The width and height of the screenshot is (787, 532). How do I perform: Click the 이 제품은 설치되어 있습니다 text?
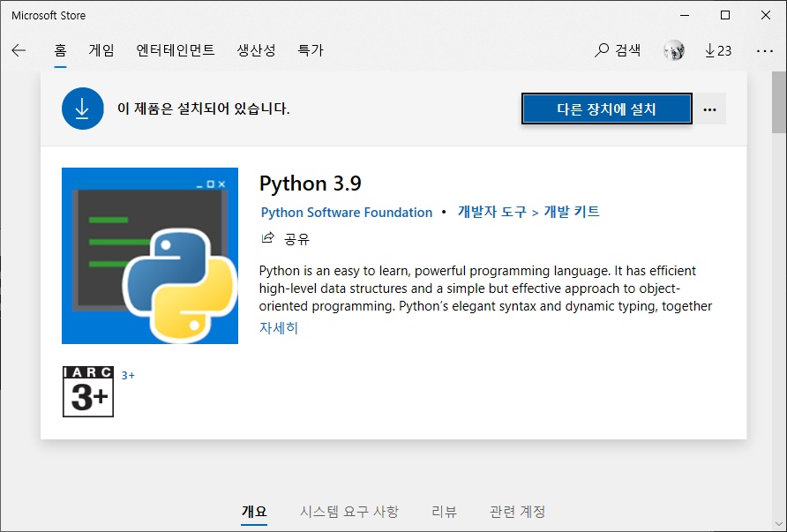point(203,109)
